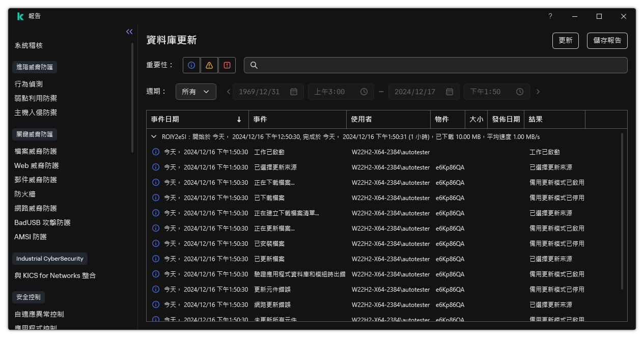644x338 pixels.
Task: Toggle the red critical importance filter
Action: click(x=227, y=65)
